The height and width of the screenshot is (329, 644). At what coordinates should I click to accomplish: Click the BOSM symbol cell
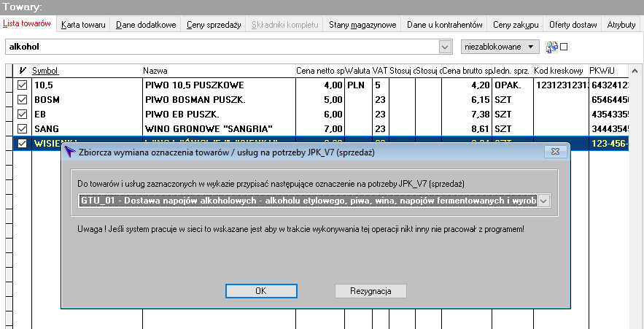87,99
